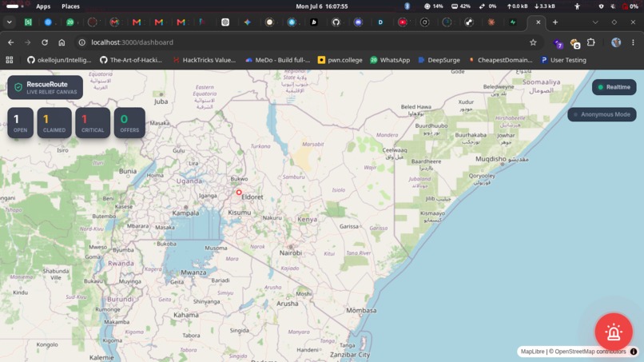Open the Places menu in top panel

[70, 6]
